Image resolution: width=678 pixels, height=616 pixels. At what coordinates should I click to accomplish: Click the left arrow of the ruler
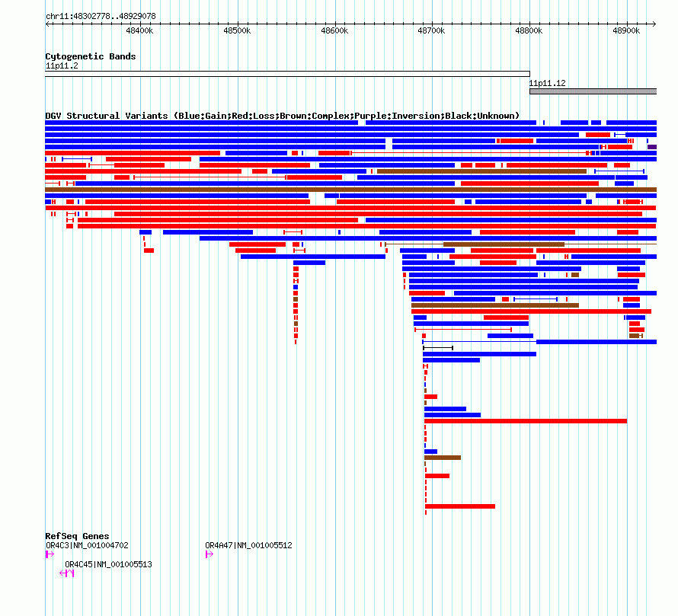[47, 24]
